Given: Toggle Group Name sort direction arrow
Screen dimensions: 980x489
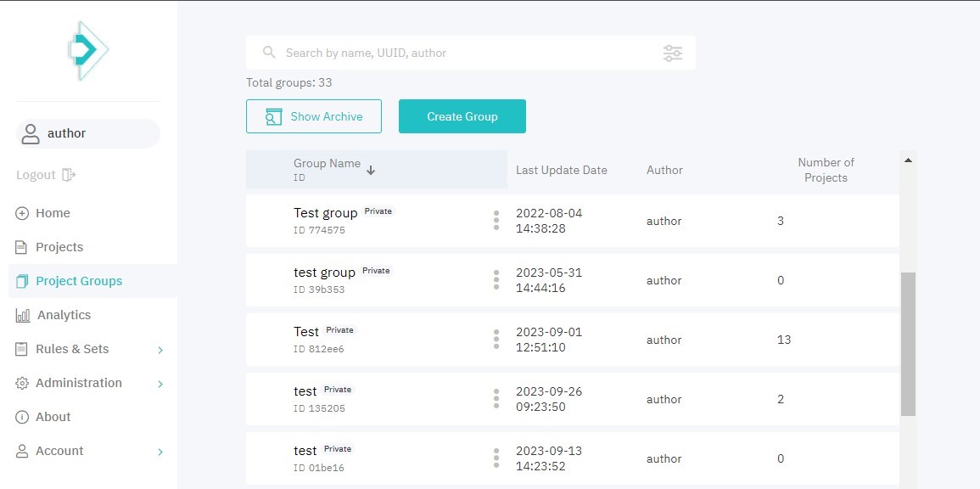Looking at the screenshot, I should pos(371,170).
